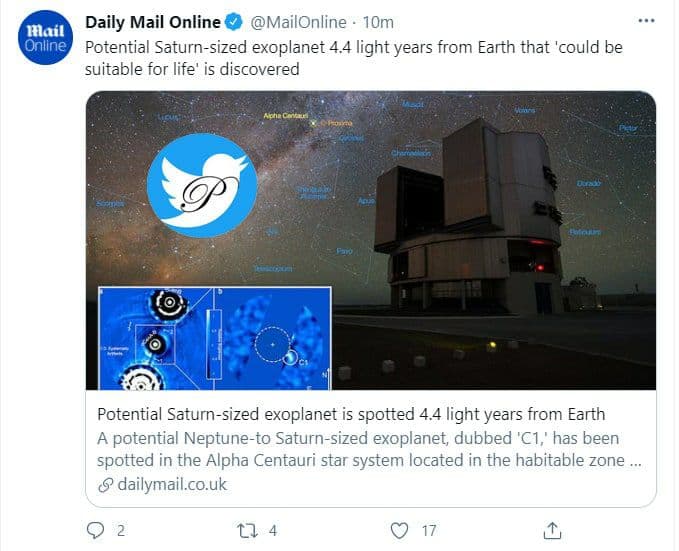679x551 pixels.
Task: Open the card headline about exoplanet spotted
Action: coord(350,414)
